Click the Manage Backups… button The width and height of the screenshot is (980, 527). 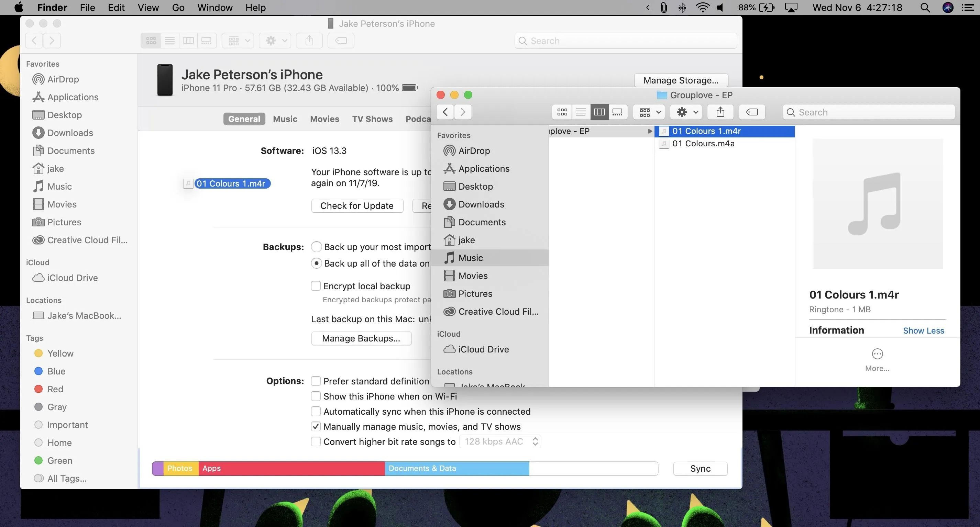(x=361, y=338)
